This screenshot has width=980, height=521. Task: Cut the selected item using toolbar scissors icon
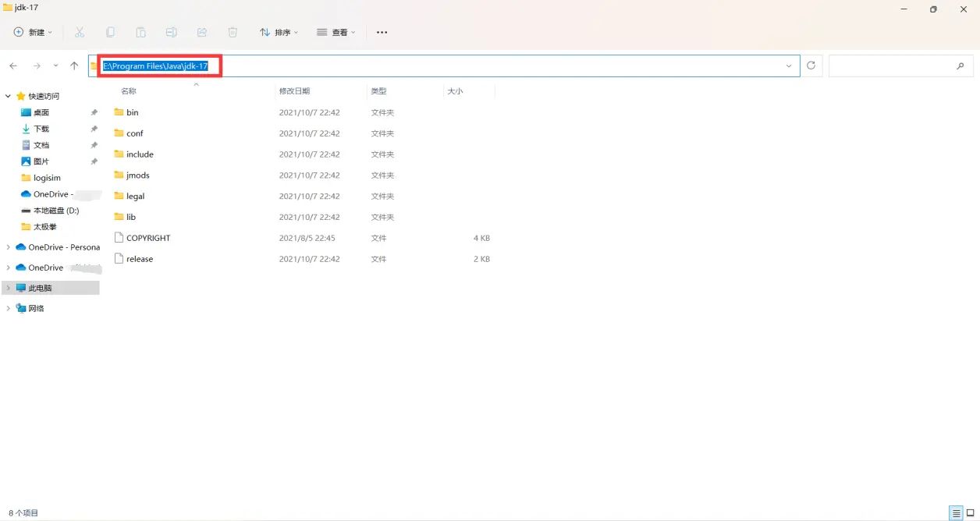80,32
